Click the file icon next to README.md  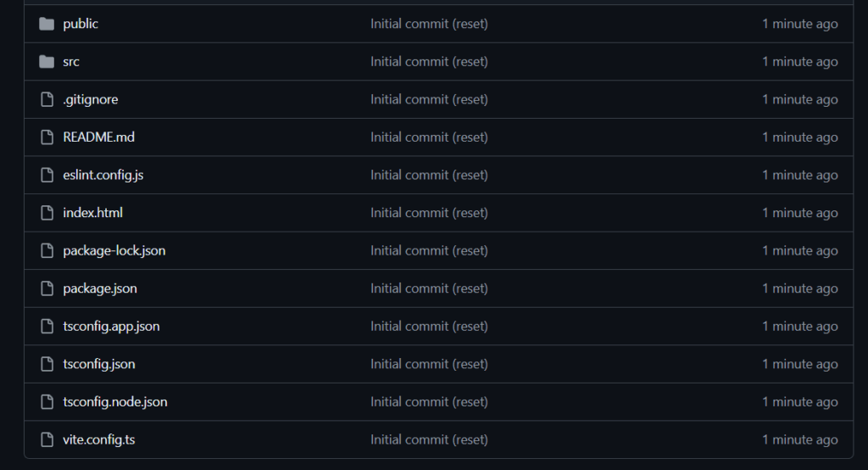[47, 137]
